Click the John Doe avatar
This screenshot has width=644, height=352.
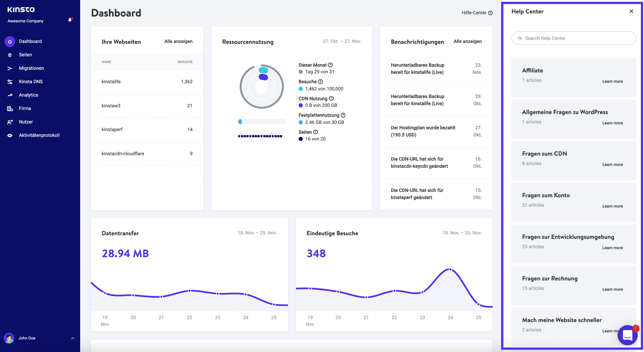point(9,338)
